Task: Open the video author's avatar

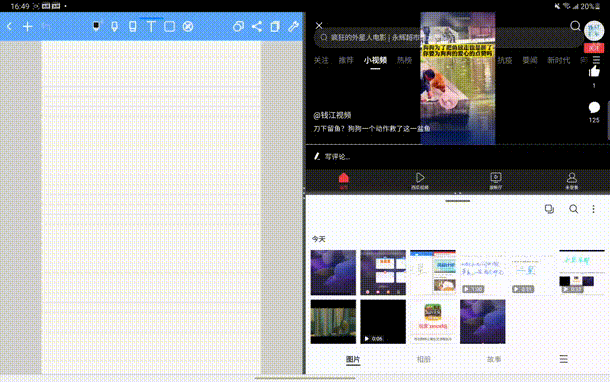Action: [594, 31]
